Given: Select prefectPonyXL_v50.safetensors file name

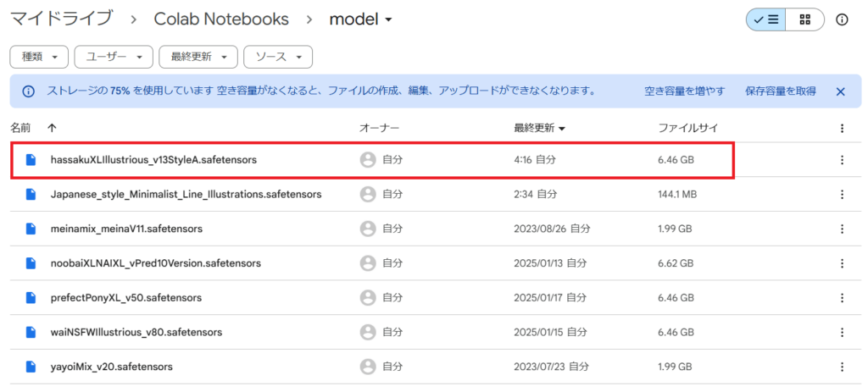Looking at the screenshot, I should pyautogui.click(x=125, y=297).
